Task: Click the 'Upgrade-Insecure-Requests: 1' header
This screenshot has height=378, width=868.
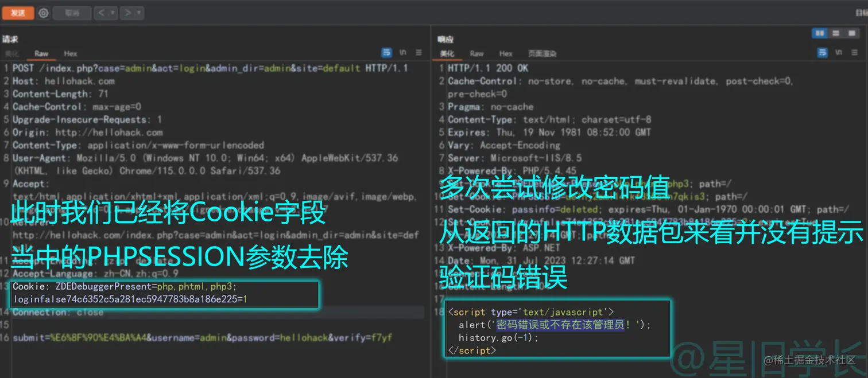Action: (x=87, y=120)
